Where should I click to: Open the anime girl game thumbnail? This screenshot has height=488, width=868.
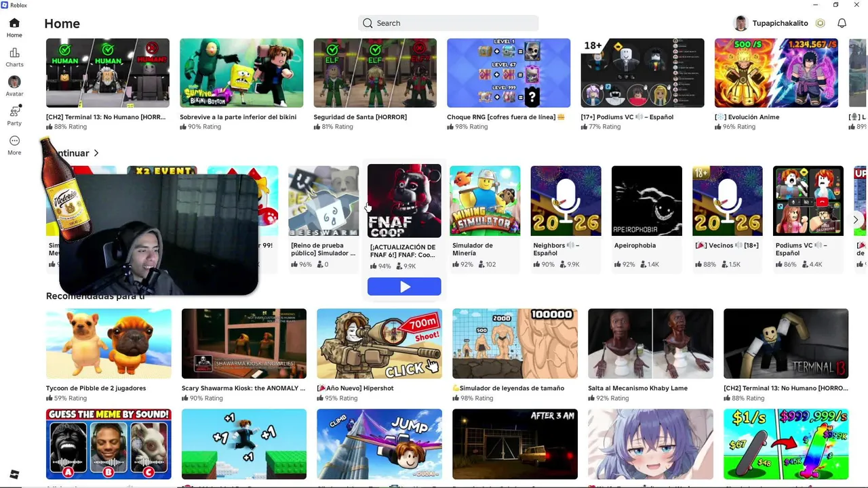650,444
